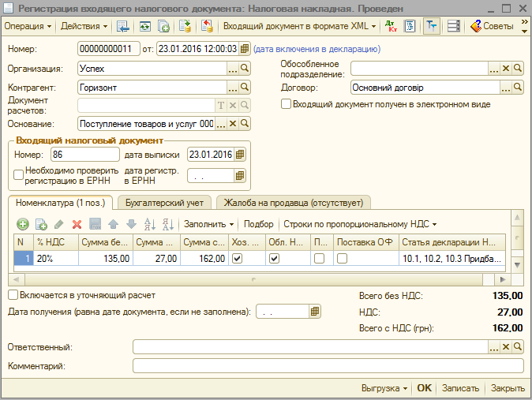532x400 pixels.
Task: Expand the Заполнить dropdown
Action: [209, 224]
